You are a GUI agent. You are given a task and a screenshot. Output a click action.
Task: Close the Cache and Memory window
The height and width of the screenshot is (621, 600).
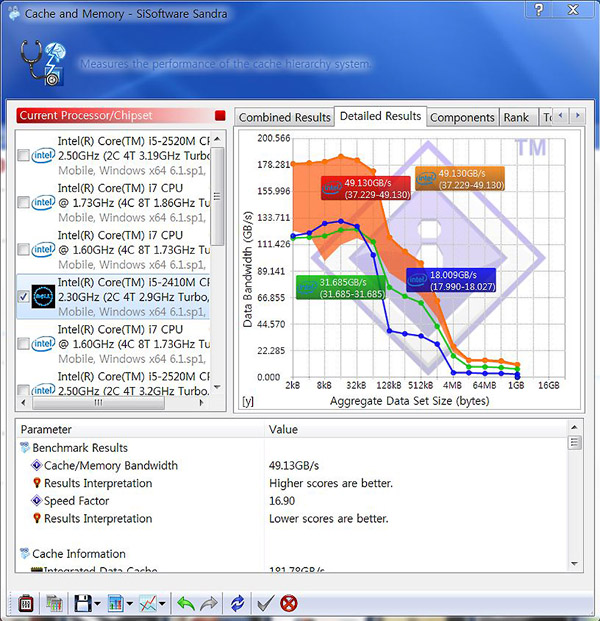(x=573, y=10)
